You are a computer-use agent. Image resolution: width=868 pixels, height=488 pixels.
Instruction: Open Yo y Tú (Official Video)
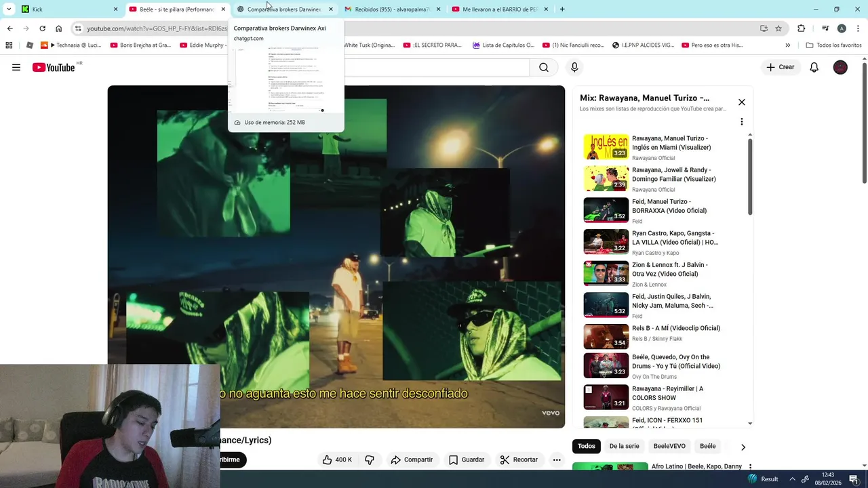(x=651, y=366)
